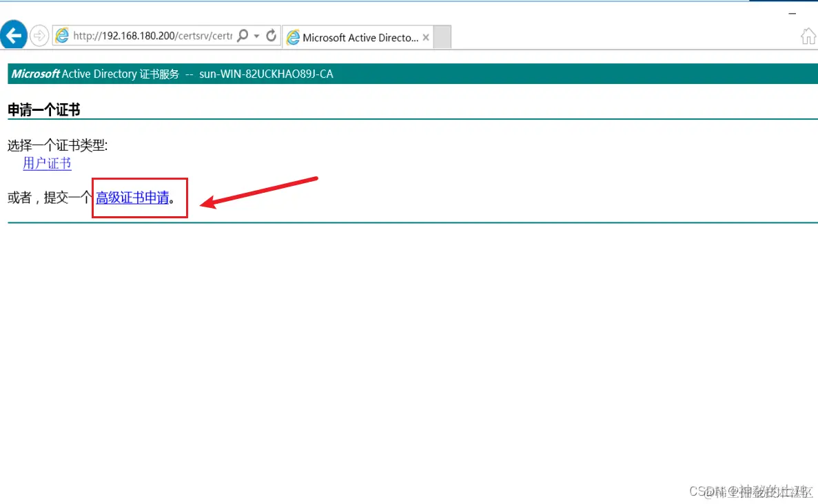Open the address bar dropdown arrow
This screenshot has width=818, height=504.
(x=256, y=36)
